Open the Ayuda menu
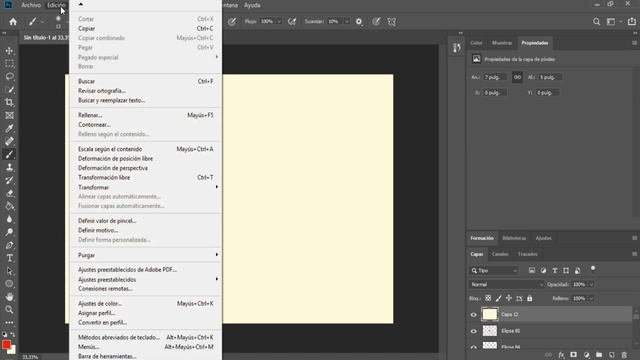This screenshot has height=360, width=640. pyautogui.click(x=252, y=5)
